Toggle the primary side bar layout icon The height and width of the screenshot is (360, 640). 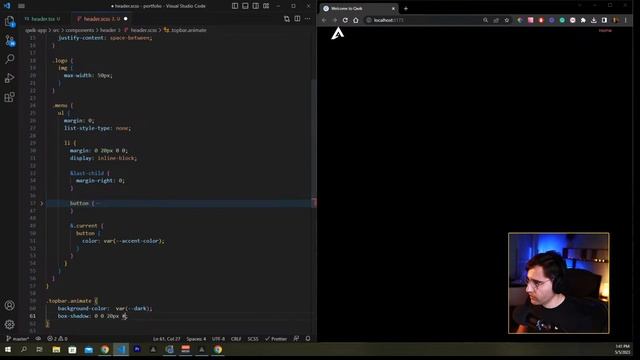coord(235,6)
